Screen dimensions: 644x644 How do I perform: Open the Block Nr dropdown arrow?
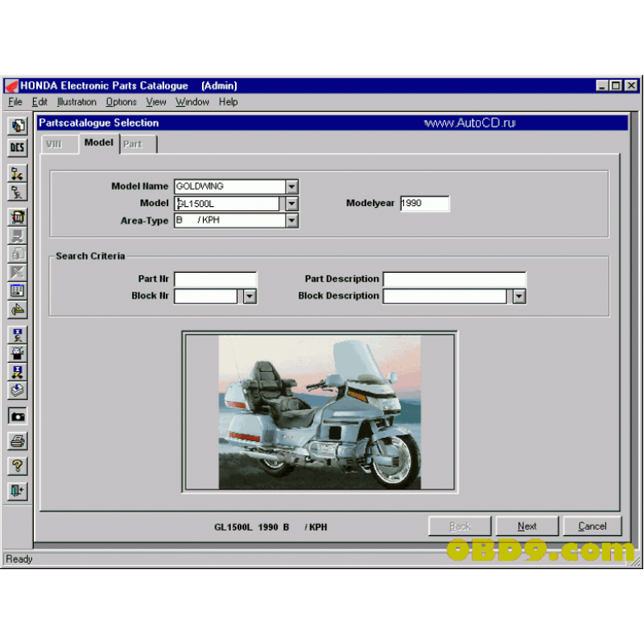(250, 296)
